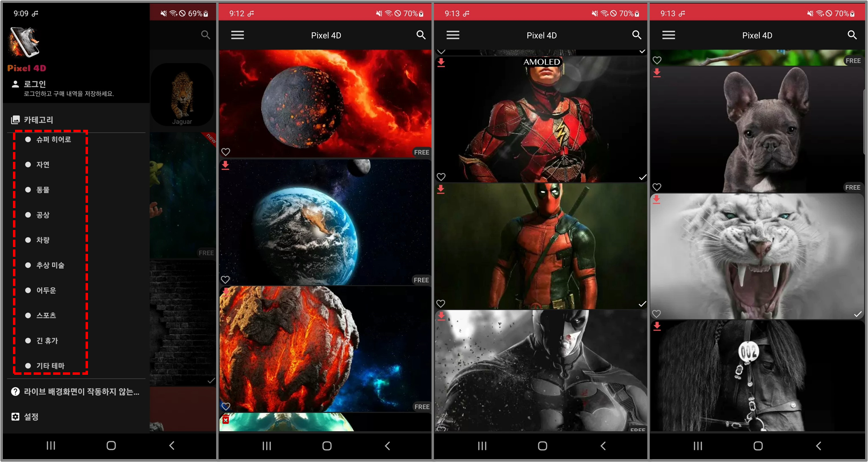The image size is (868, 462).
Task: Open hamburger menu on the planets screen
Action: pyautogui.click(x=237, y=35)
